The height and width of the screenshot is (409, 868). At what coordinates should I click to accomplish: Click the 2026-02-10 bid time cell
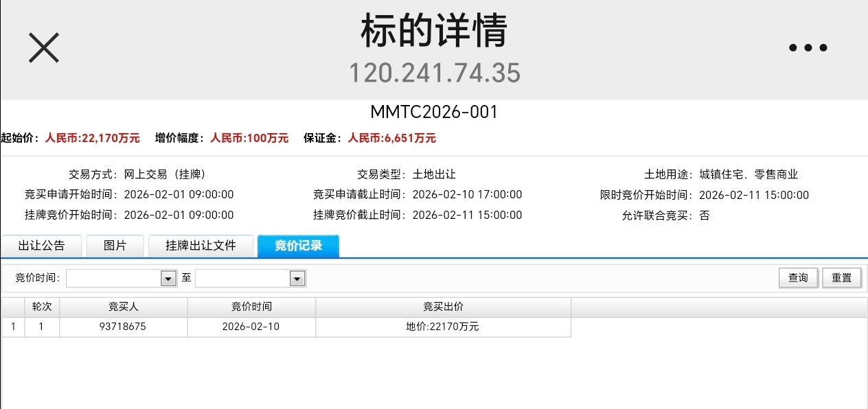point(251,327)
